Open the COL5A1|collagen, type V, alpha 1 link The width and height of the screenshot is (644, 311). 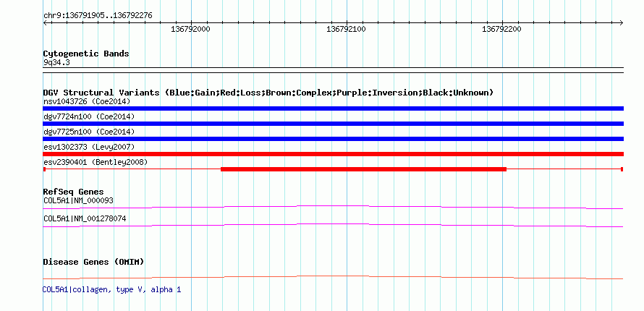(x=111, y=290)
